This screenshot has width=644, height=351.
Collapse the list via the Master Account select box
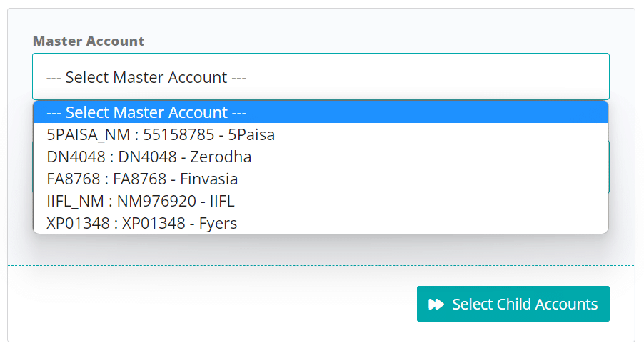[321, 76]
